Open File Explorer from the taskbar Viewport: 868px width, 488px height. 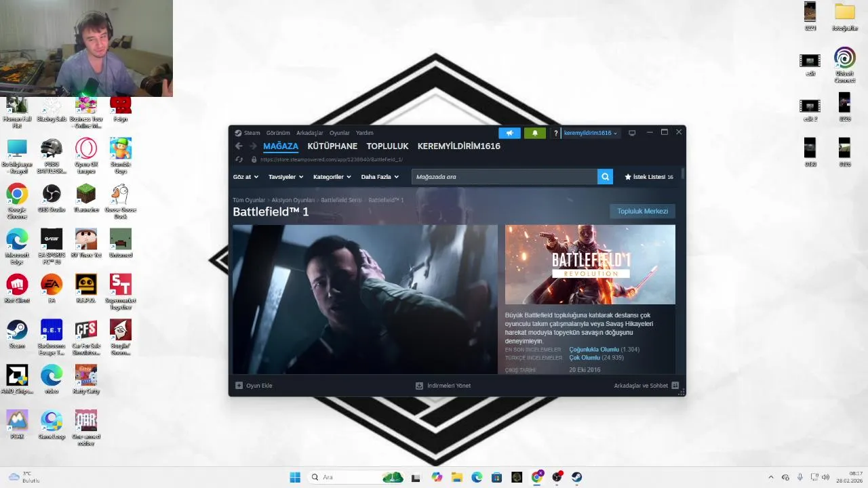456,477
